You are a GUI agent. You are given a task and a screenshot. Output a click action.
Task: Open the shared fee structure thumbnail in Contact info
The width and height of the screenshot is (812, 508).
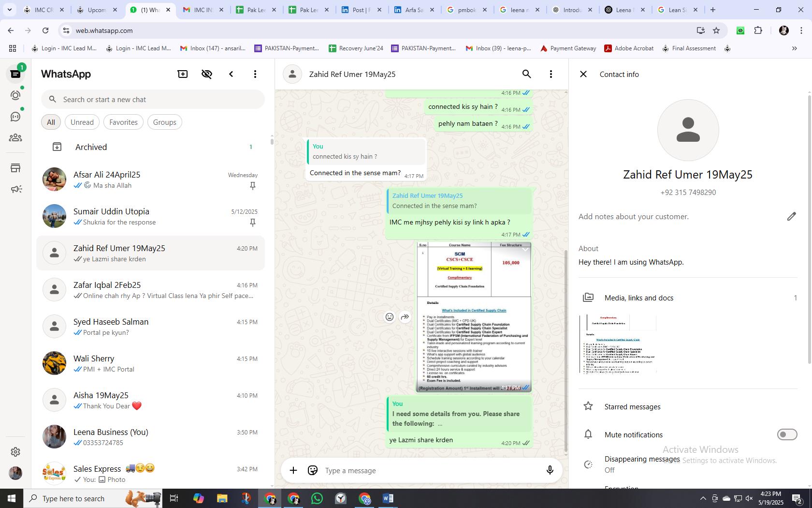tap(618, 344)
